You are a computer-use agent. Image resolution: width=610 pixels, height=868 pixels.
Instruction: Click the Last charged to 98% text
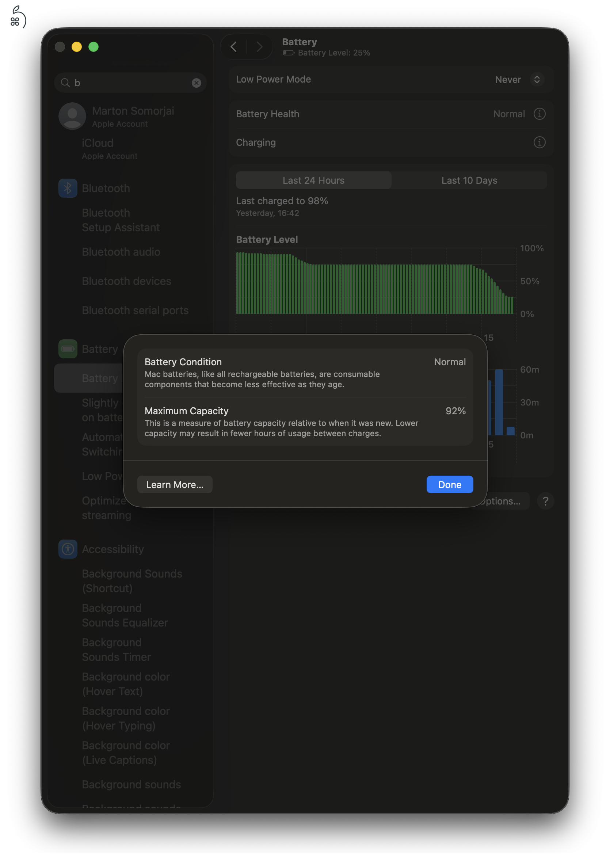point(282,201)
